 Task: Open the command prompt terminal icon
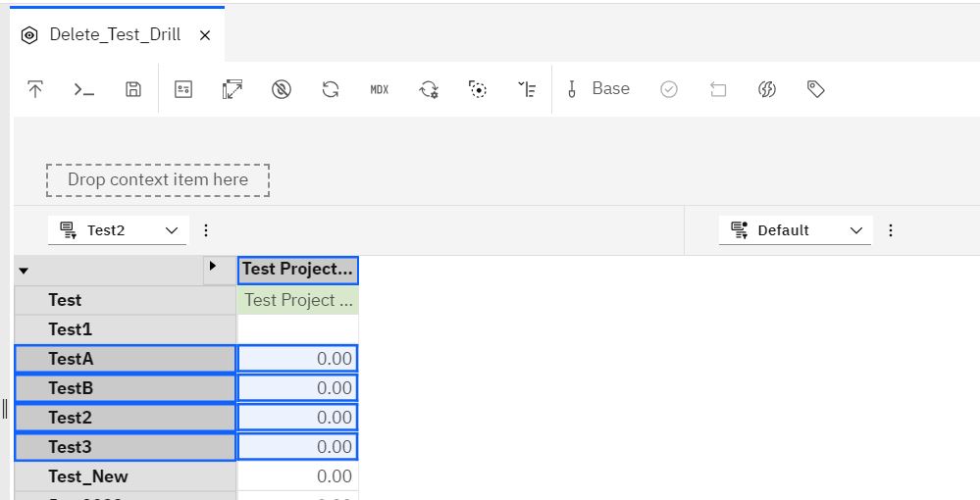(83, 89)
